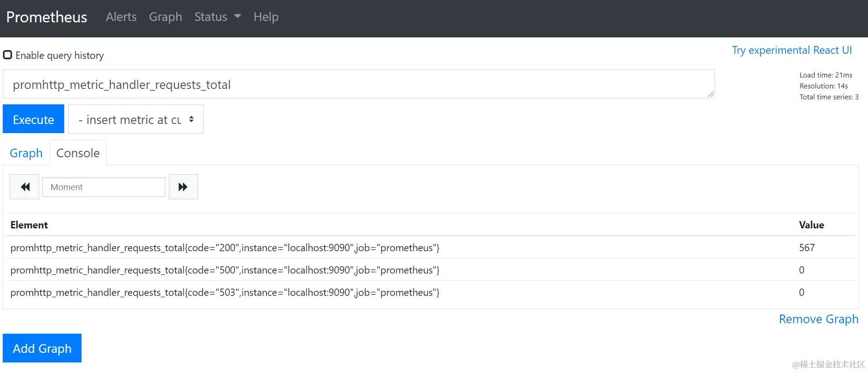The image size is (868, 372).
Task: Click the Total time series: 3 stat
Action: pos(829,97)
